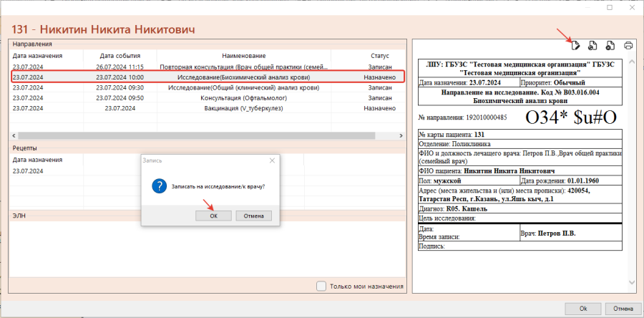The width and height of the screenshot is (644, 318).
Task: Click the document preview scroll-up arrow
Action: (632, 62)
